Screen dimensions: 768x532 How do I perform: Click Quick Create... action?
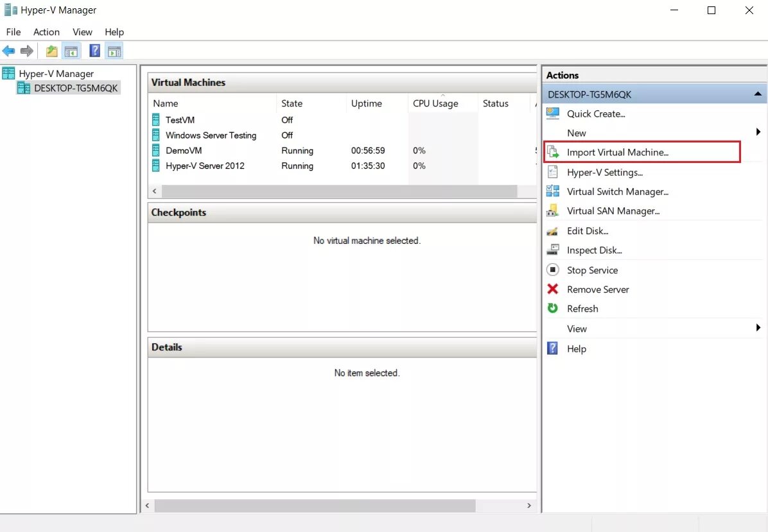pyautogui.click(x=596, y=114)
